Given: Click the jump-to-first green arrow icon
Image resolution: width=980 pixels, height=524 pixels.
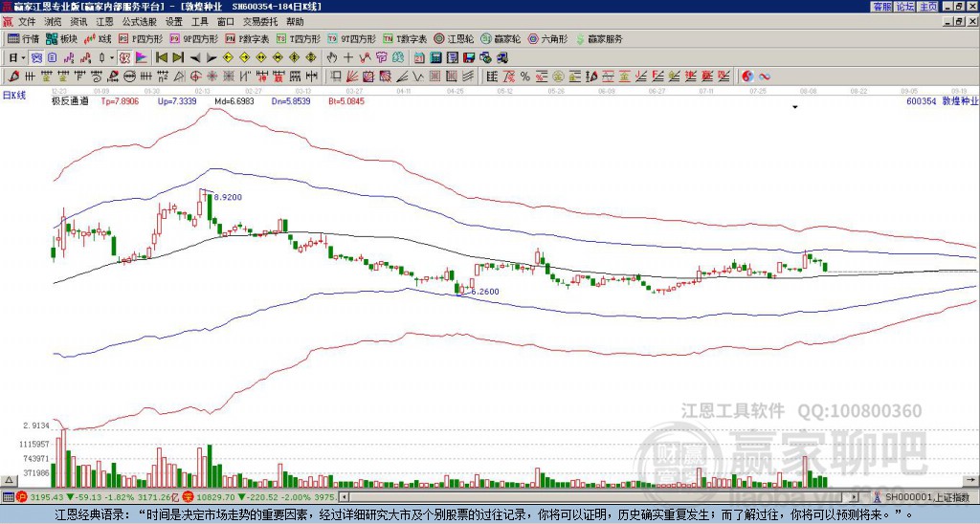Looking at the screenshot, I should [x=162, y=58].
